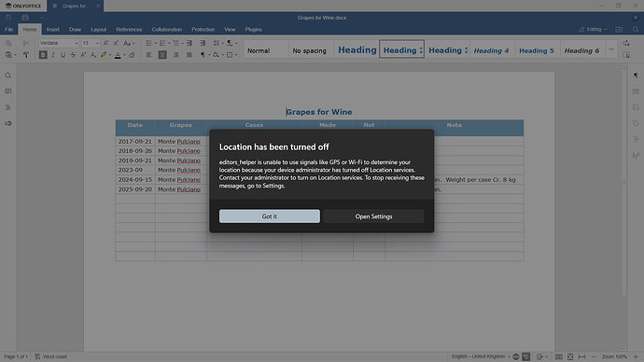Open Table settings icon in right sidebar
Viewport: 644px width, 362px height.
pos(636,91)
